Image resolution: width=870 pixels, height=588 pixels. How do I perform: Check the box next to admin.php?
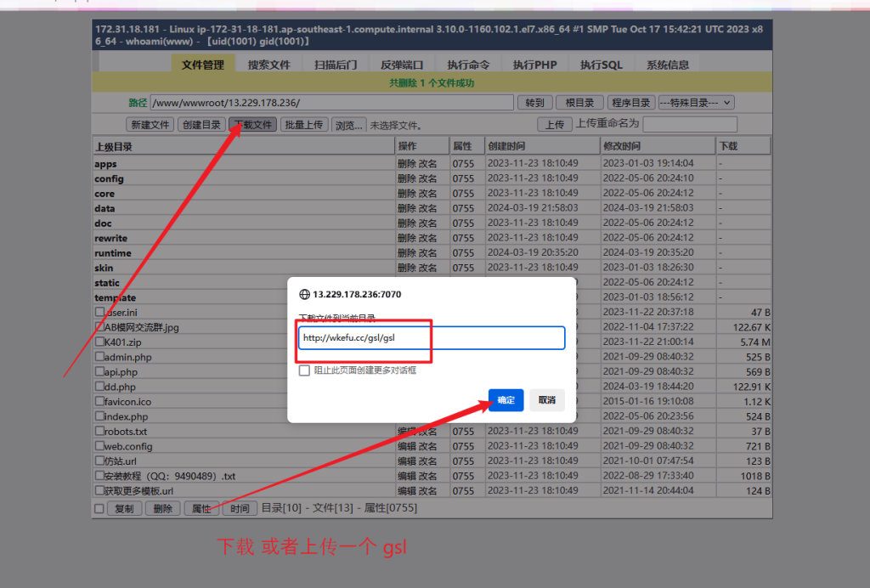99,357
